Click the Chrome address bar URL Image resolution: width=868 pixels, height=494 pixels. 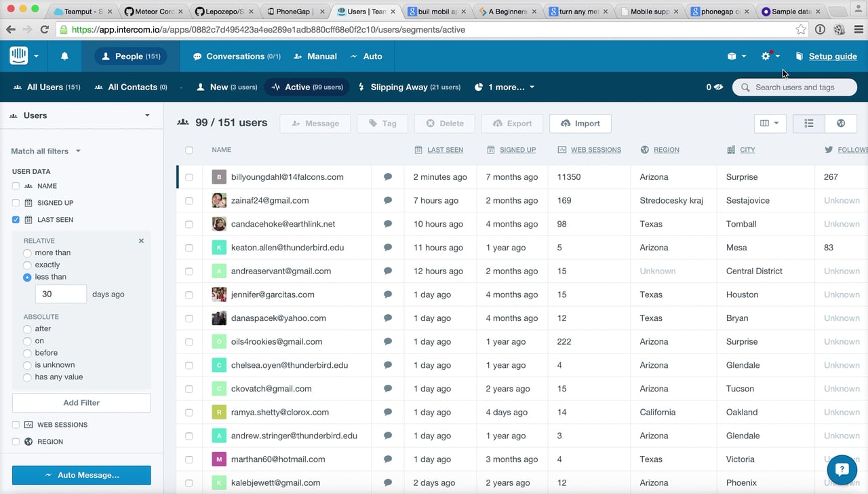click(268, 29)
